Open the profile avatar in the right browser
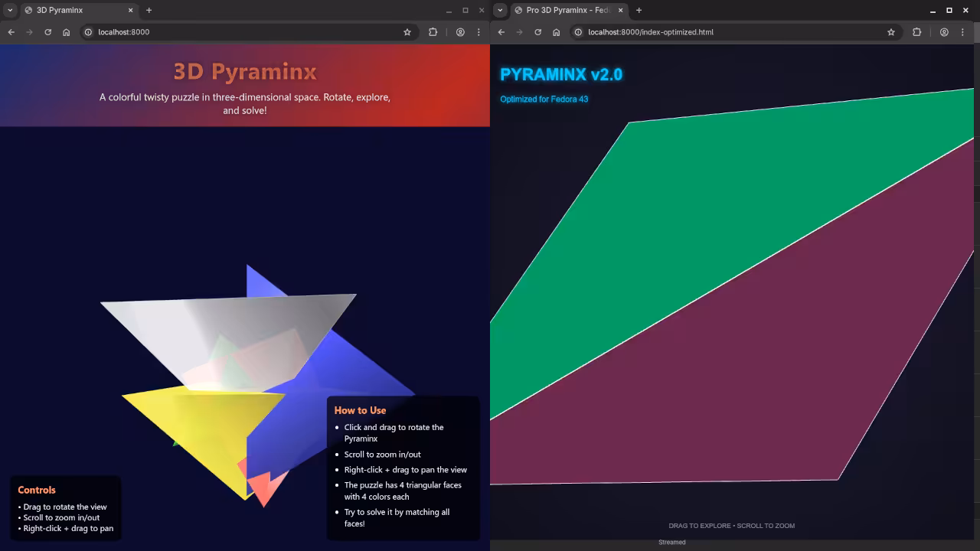The width and height of the screenshot is (980, 551). point(944,32)
